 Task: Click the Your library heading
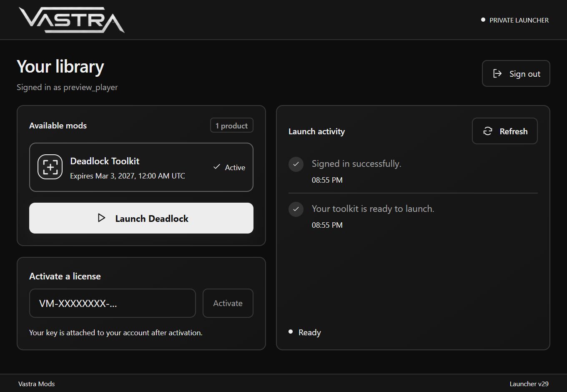click(60, 67)
